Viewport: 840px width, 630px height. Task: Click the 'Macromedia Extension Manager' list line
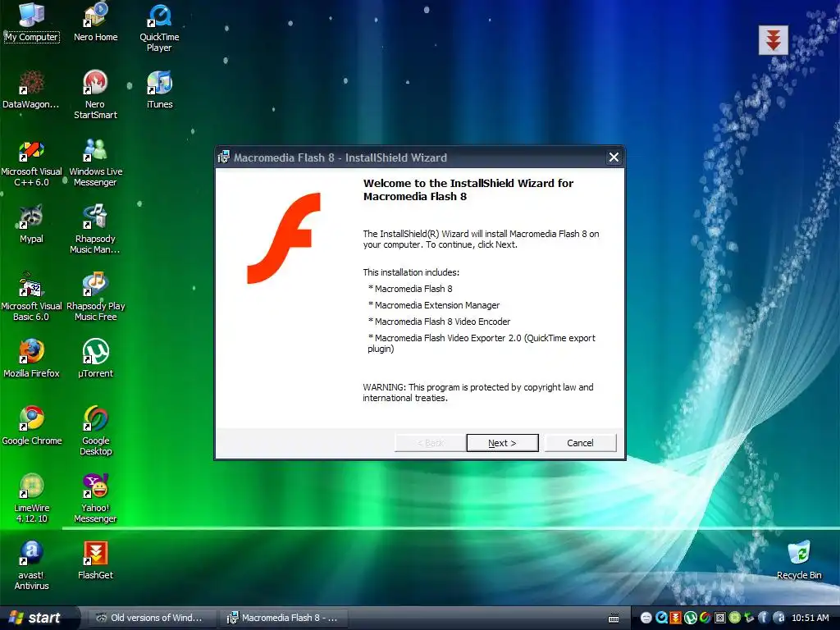(x=434, y=305)
